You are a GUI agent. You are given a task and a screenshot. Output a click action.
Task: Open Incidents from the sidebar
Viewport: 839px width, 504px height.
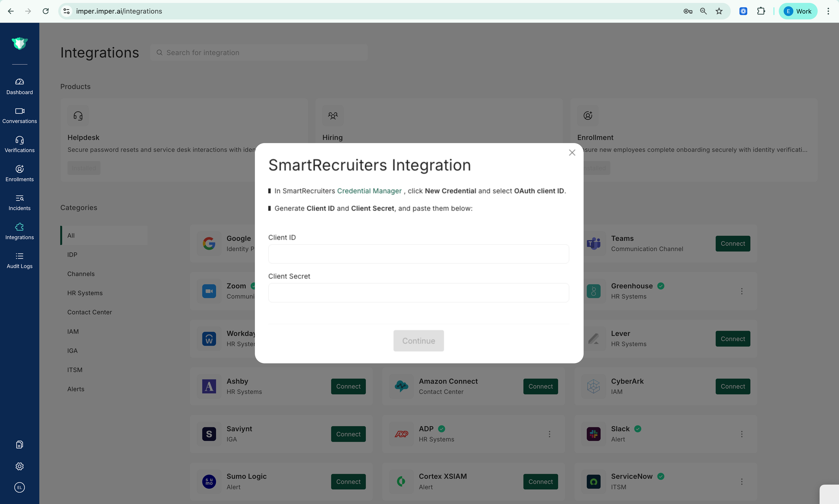[19, 203]
